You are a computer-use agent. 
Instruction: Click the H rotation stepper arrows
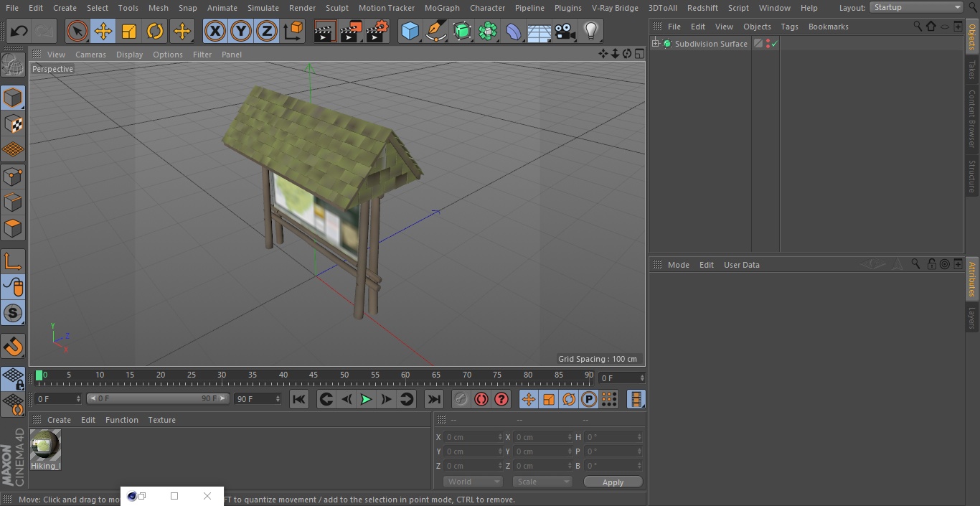640,437
